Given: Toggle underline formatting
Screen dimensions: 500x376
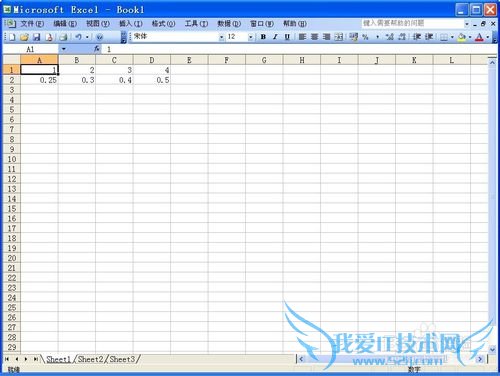Looking at the screenshot, I should tap(287, 37).
